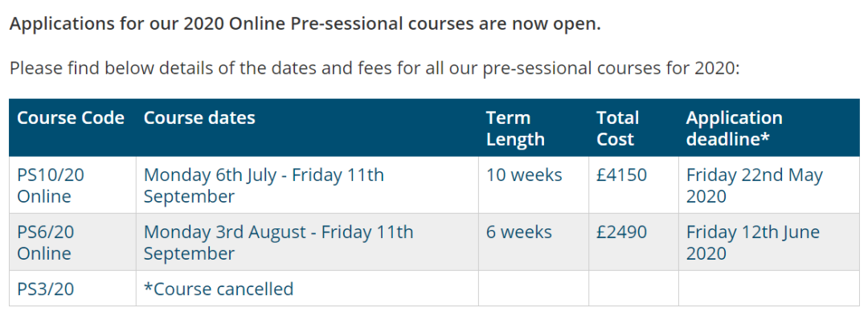This screenshot has height=316, width=868.
Task: Click the Monday 6th July course dates cell
Action: point(307,186)
